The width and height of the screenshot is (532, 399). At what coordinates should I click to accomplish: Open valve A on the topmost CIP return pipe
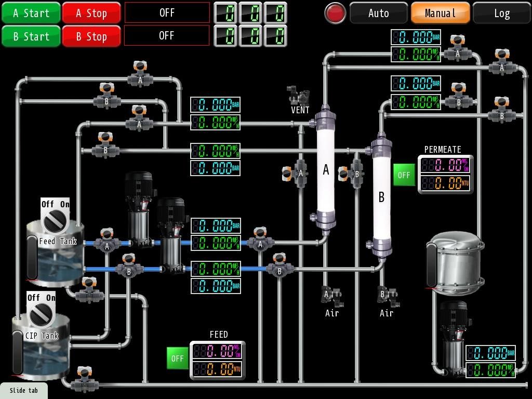pos(140,74)
